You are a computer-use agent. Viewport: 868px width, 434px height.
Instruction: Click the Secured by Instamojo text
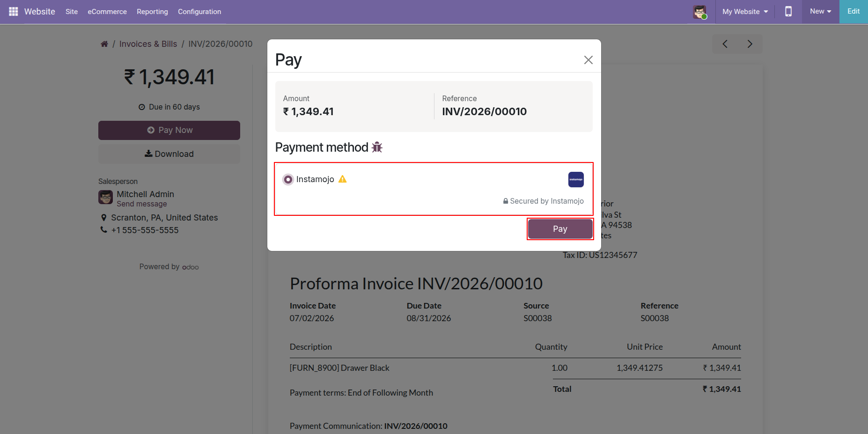point(543,201)
